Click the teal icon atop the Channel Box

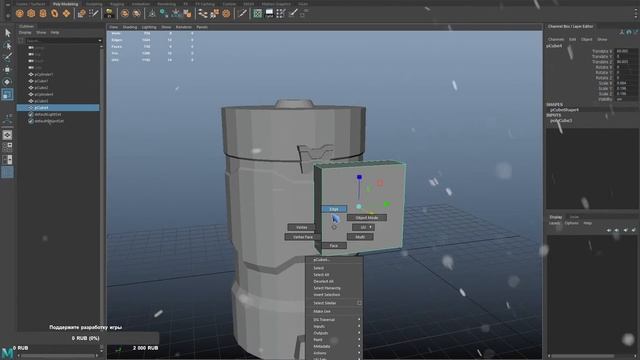[629, 32]
